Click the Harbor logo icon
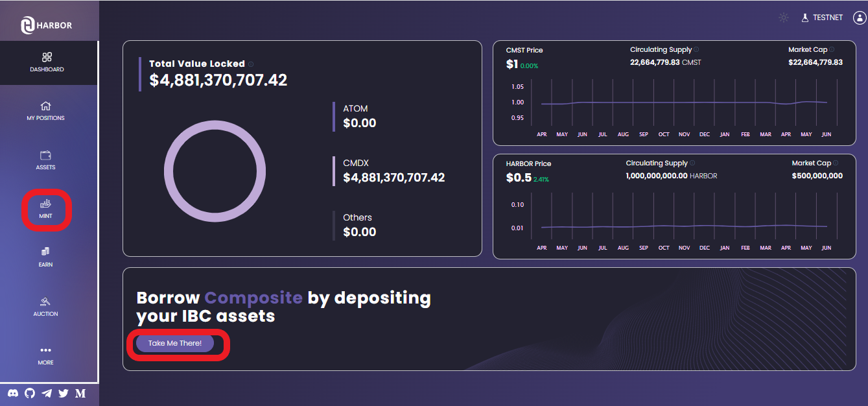The height and width of the screenshot is (406, 868). click(28, 25)
